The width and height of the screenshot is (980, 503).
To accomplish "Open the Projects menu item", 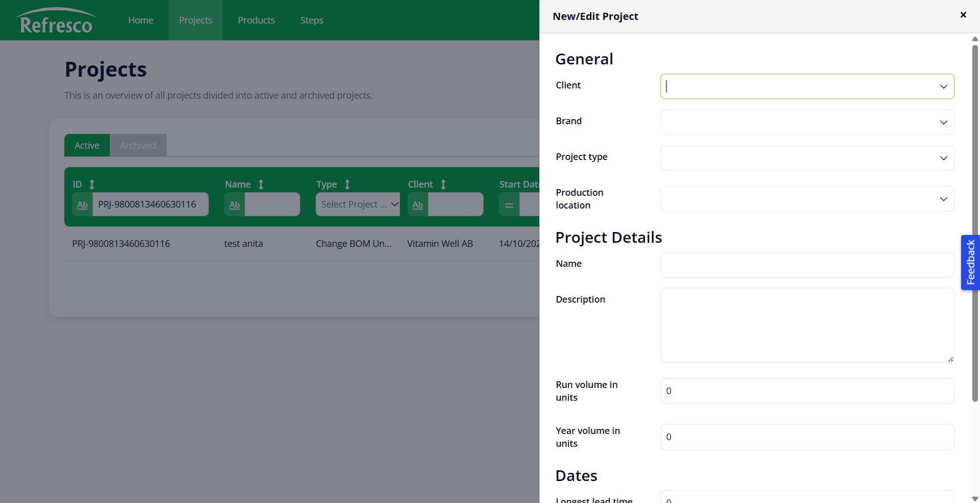I will tap(196, 20).
